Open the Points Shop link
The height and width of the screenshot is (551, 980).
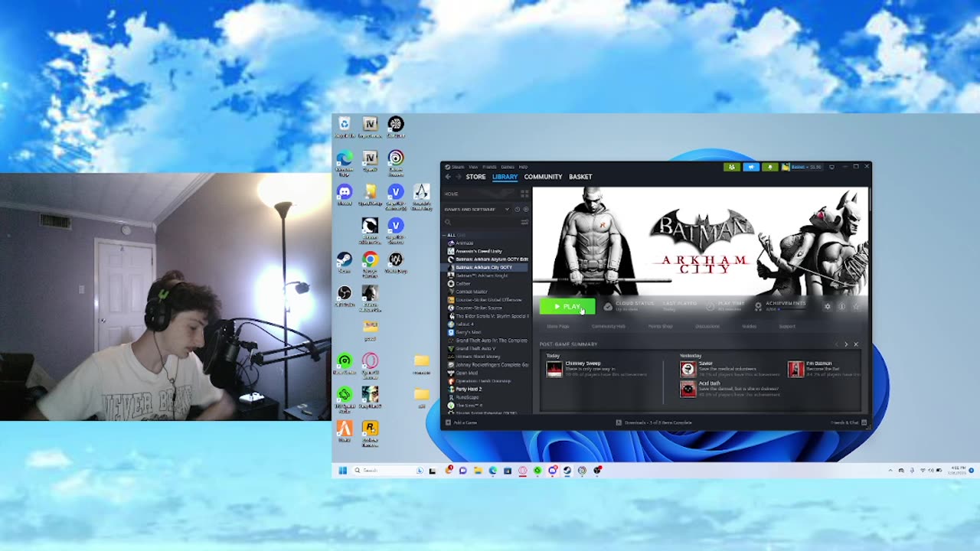click(x=660, y=327)
